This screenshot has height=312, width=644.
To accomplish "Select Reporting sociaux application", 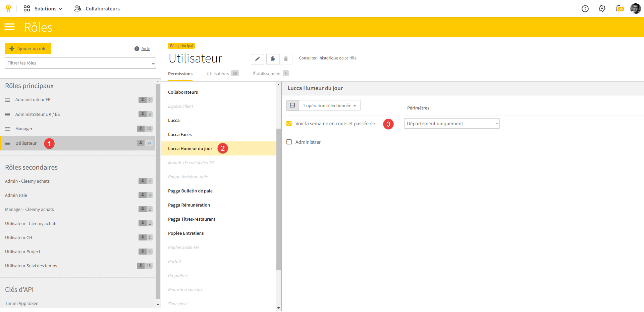I will pos(218,290).
